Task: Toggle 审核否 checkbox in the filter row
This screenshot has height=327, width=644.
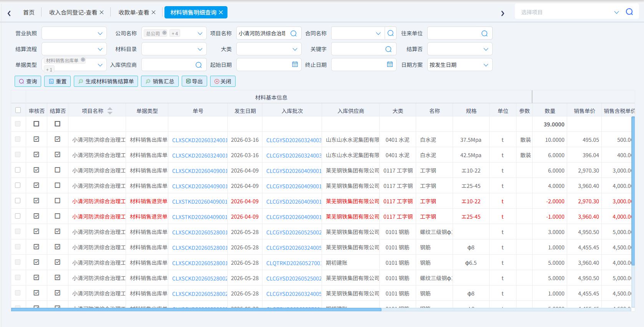Action: pos(37,124)
